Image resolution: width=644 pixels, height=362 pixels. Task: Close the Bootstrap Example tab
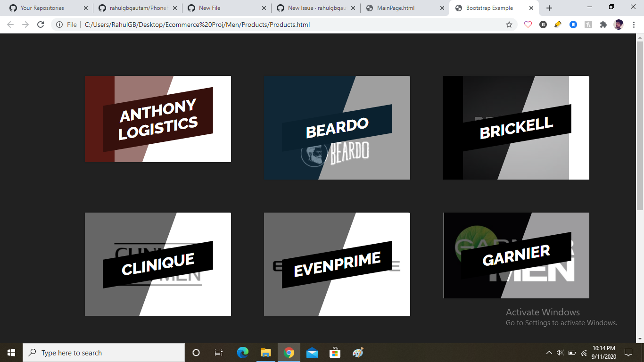coord(531,8)
